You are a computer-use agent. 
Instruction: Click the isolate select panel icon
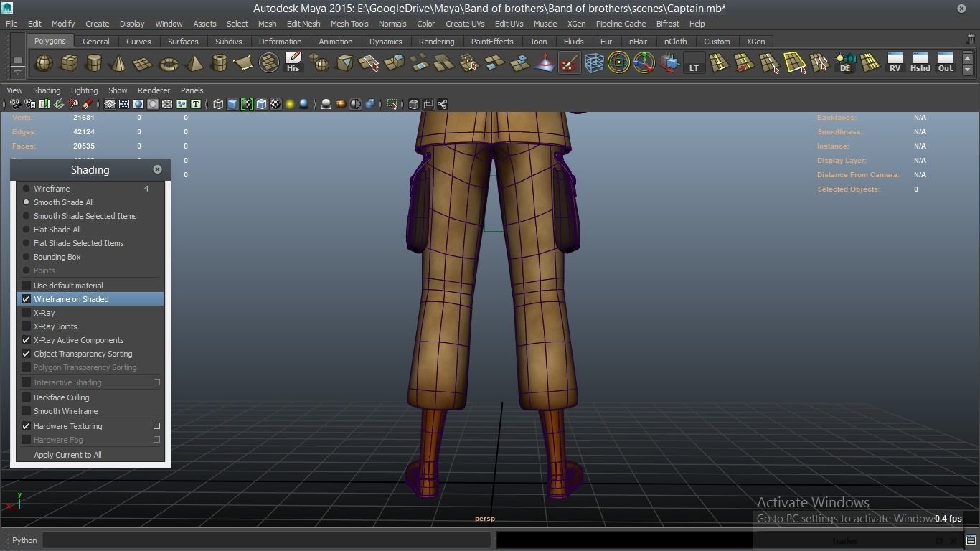392,105
